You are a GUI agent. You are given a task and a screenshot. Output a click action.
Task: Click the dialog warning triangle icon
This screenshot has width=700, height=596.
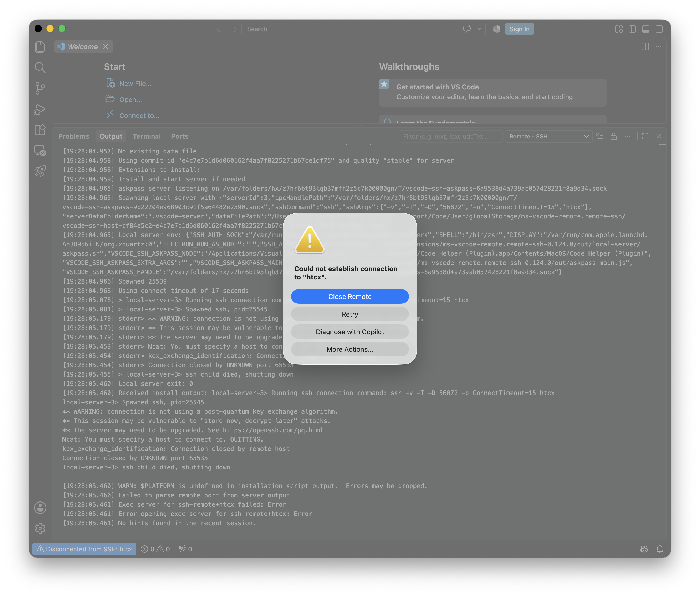pyautogui.click(x=310, y=240)
